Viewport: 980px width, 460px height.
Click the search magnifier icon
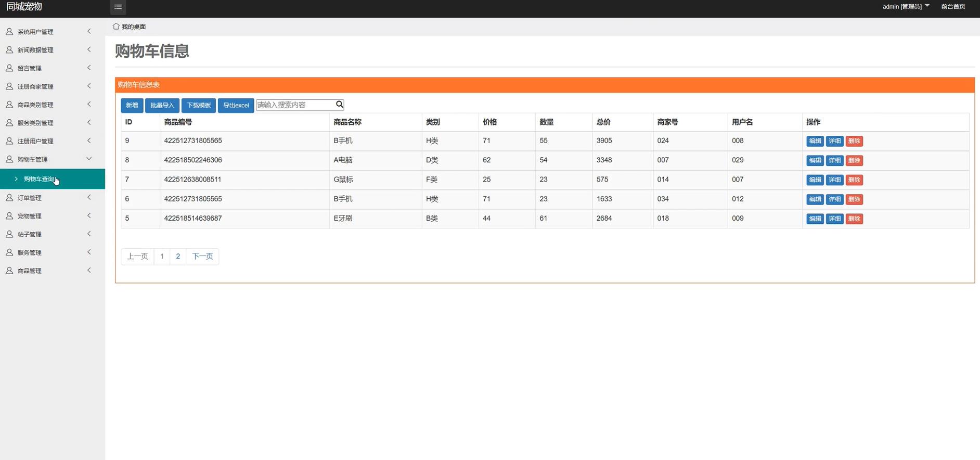[339, 105]
